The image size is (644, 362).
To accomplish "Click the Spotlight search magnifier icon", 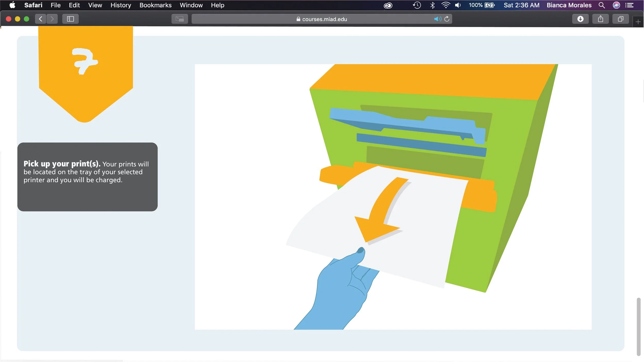I will (601, 5).
